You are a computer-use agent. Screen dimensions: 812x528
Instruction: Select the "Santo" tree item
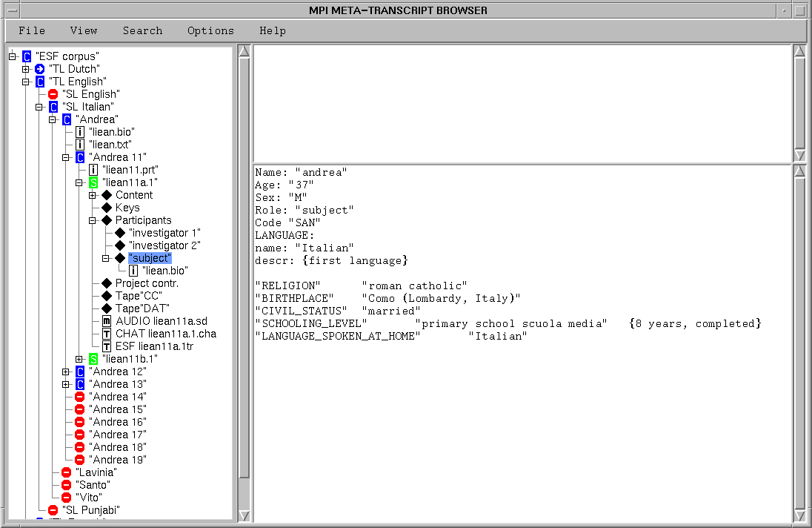[93, 485]
